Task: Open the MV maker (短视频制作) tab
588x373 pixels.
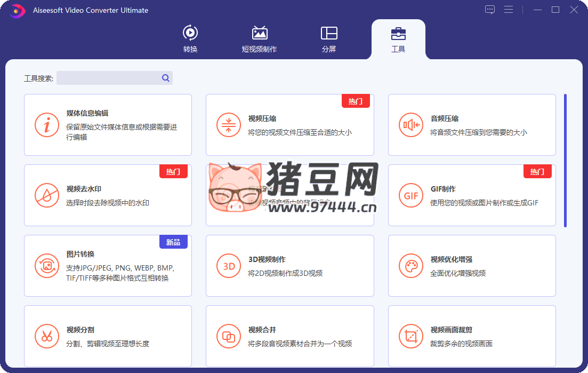Action: pos(259,39)
